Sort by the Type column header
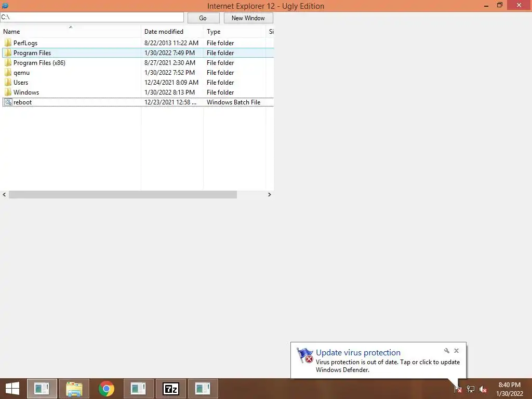Image resolution: width=532 pixels, height=399 pixels. (235, 32)
